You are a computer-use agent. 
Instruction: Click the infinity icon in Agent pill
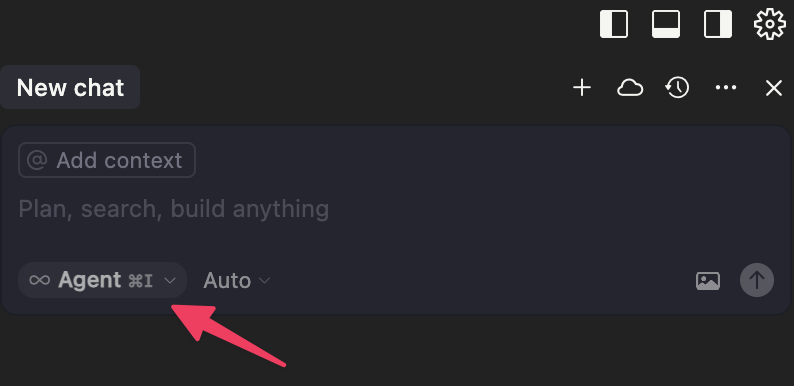click(x=39, y=280)
